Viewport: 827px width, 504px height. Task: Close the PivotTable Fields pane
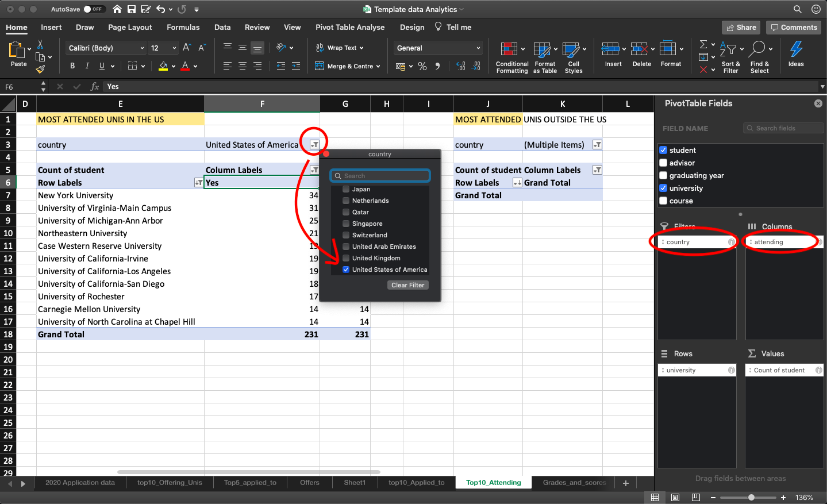[818, 103]
